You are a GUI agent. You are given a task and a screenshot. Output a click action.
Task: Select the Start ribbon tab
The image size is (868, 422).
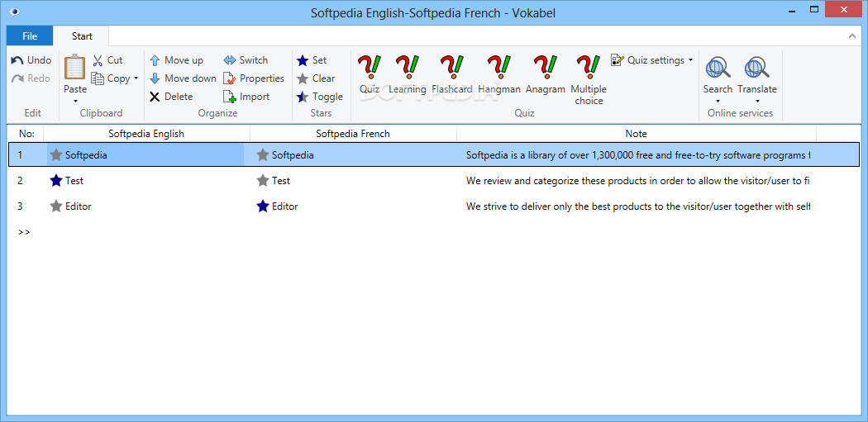[82, 36]
